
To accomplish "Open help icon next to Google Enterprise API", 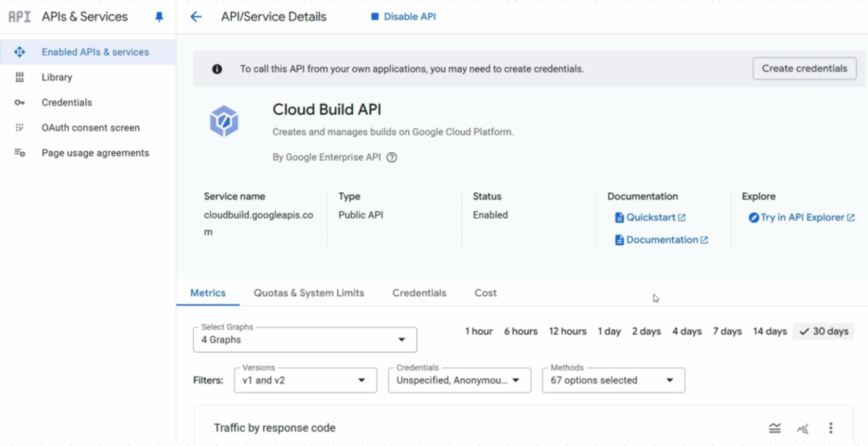I will click(x=392, y=157).
